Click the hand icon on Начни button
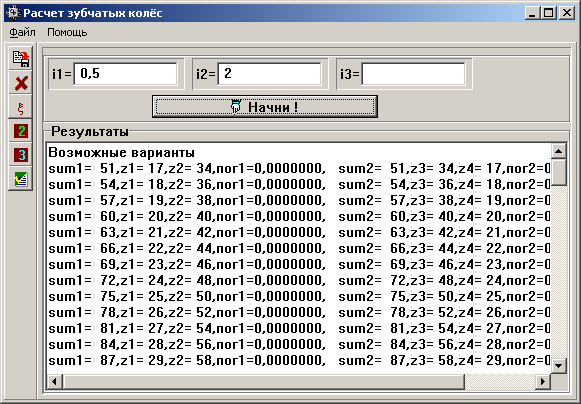This screenshot has width=581, height=404. point(236,107)
